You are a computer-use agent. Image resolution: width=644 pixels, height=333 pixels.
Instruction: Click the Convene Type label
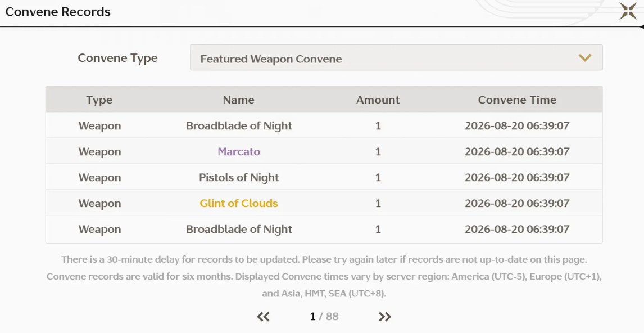point(118,58)
